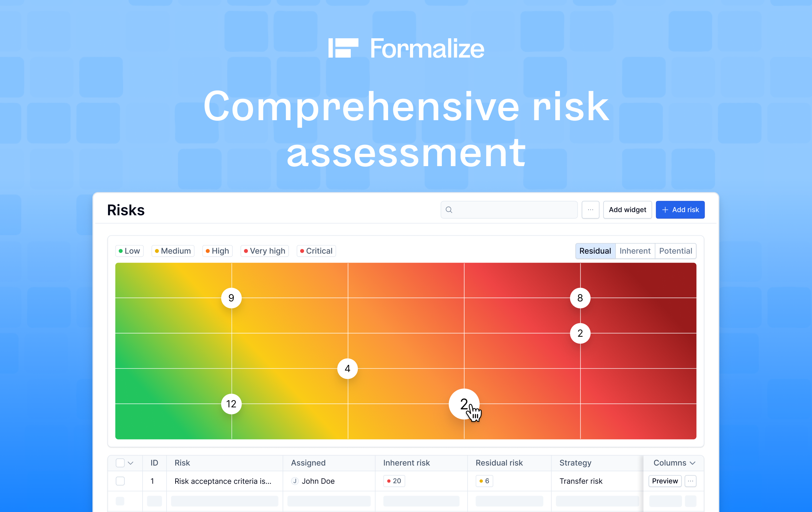Check the checkbox for risk row 1
This screenshot has width=812, height=512.
pyautogui.click(x=120, y=481)
